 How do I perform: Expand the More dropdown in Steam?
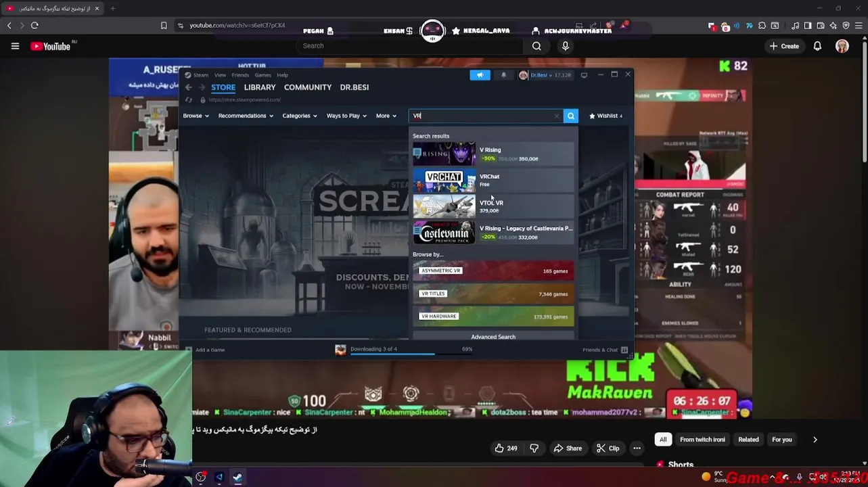[386, 116]
